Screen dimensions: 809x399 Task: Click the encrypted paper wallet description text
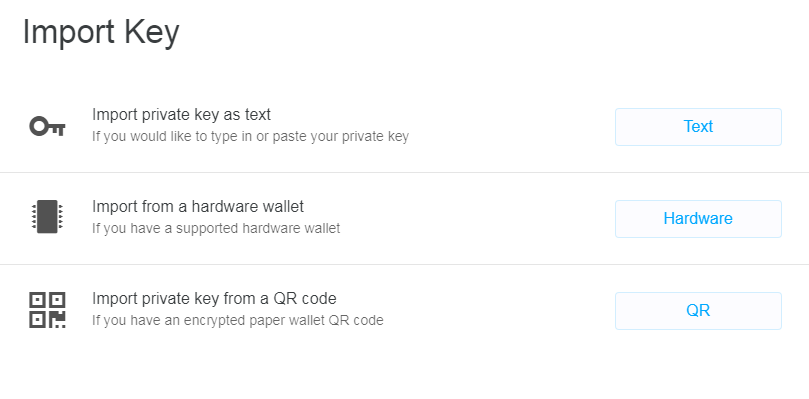pyautogui.click(x=237, y=320)
